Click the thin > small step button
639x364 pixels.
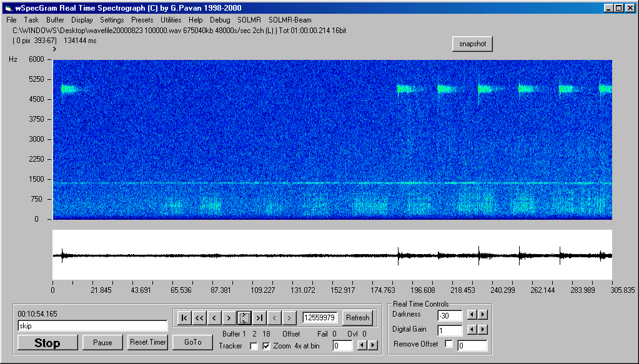tap(289, 318)
